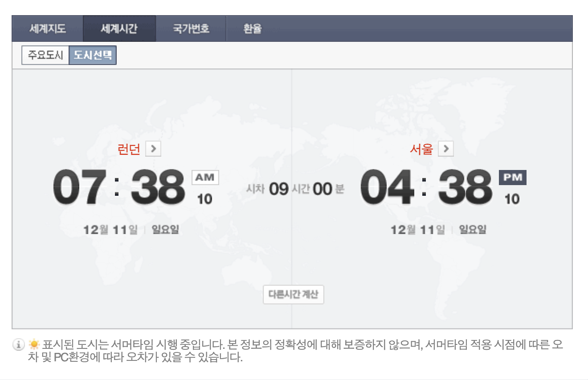The height and width of the screenshot is (380, 588).
Task: Click the 시차 time difference label
Action: [x=255, y=189]
